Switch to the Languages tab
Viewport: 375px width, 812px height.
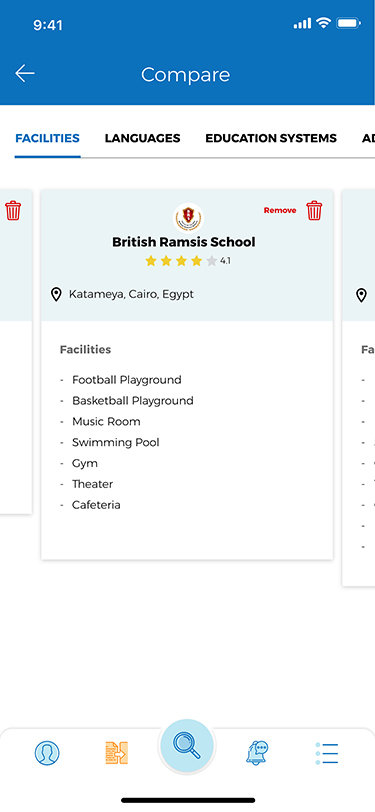[142, 138]
